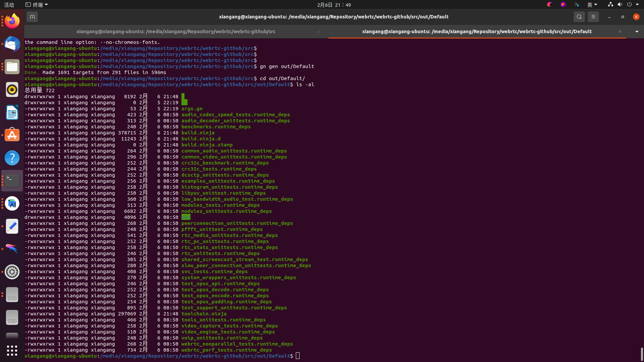Click rtc_pc_unittests.runtime_deps file name
Viewport: 644px width, 362px height.
point(225,241)
